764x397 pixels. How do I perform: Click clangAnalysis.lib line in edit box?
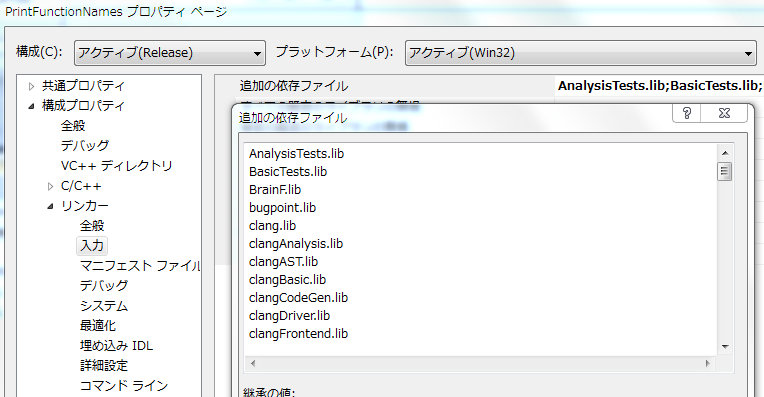pyautogui.click(x=296, y=244)
